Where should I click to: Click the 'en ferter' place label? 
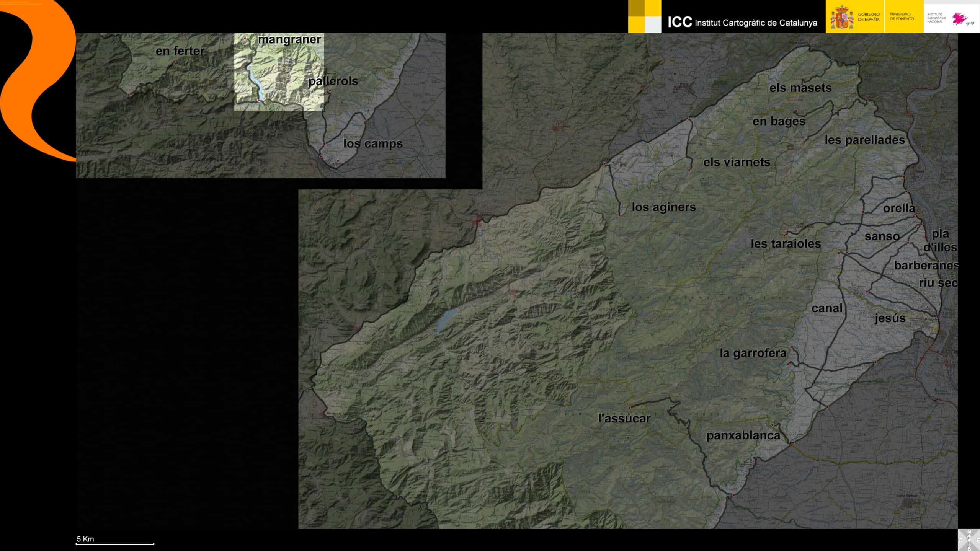(x=180, y=51)
